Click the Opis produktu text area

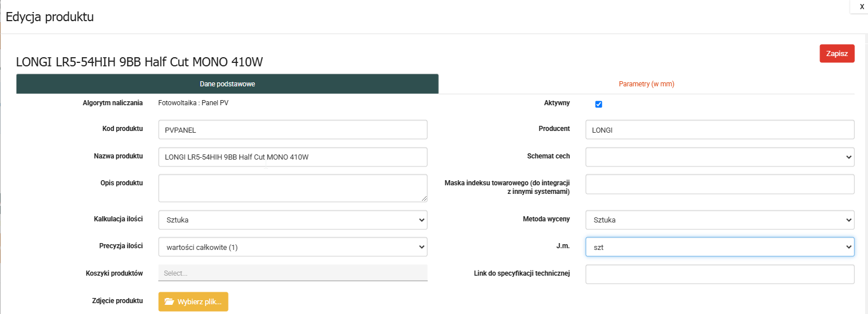(293, 188)
